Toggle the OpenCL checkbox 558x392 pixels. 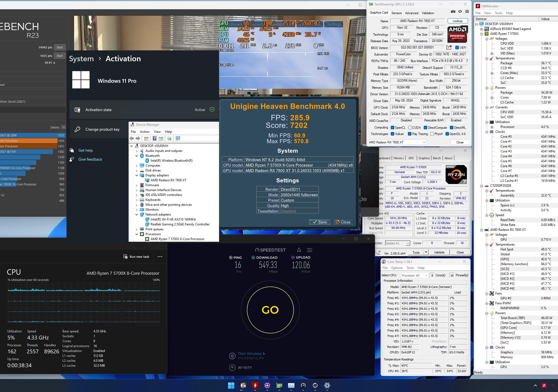[392, 128]
